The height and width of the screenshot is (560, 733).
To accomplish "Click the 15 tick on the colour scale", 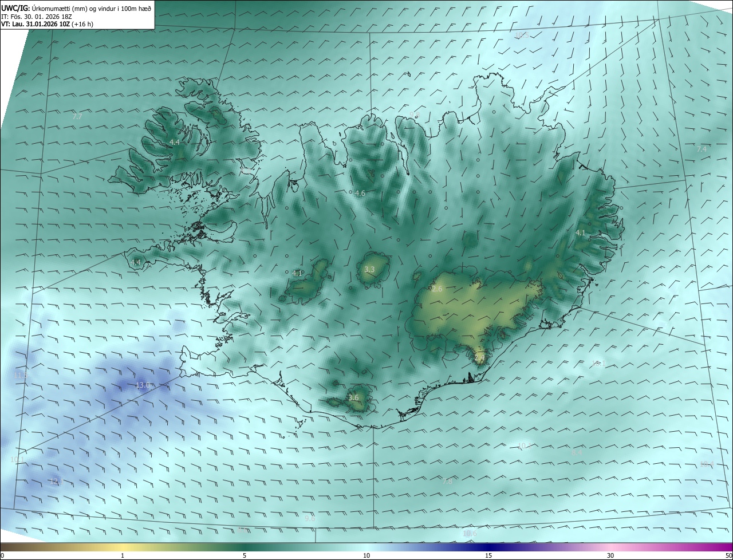I will (x=488, y=555).
